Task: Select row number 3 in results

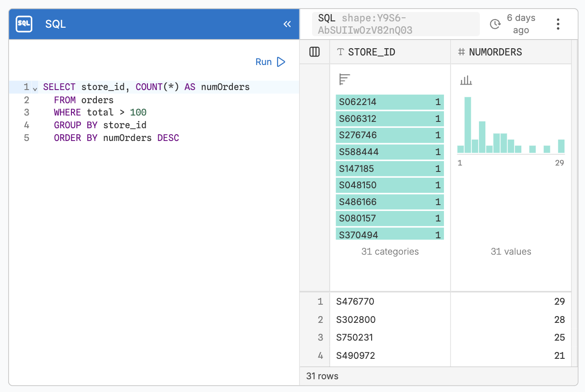Action: (x=320, y=337)
